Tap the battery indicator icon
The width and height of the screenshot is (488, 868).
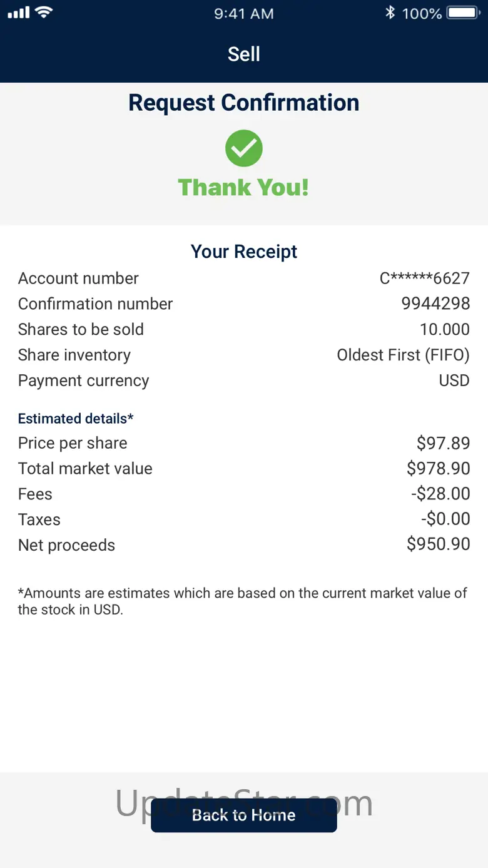pyautogui.click(x=464, y=13)
